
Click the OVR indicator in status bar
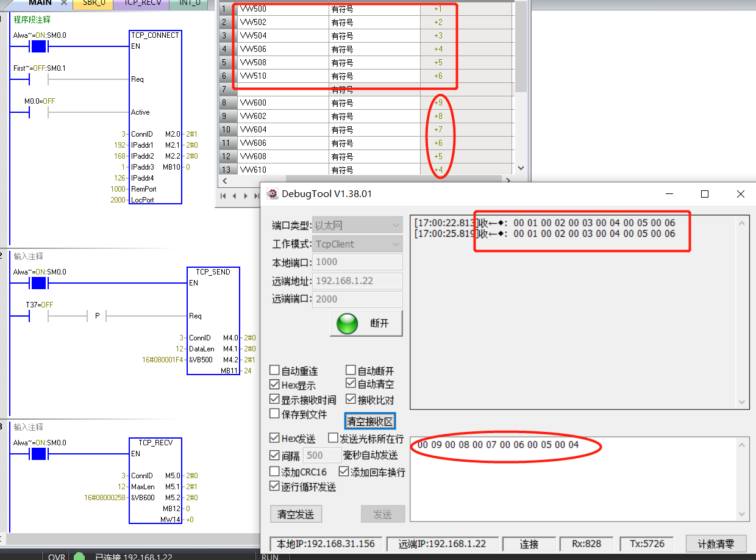[56, 556]
